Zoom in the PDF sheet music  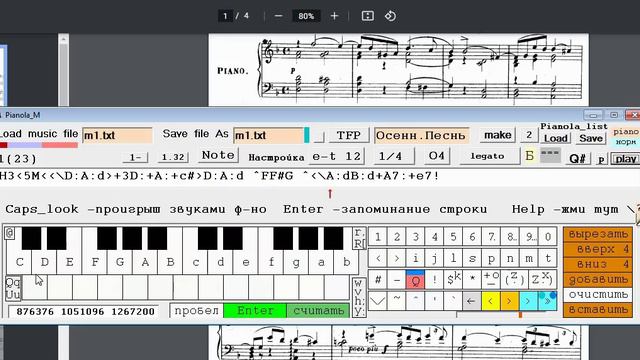point(334,16)
